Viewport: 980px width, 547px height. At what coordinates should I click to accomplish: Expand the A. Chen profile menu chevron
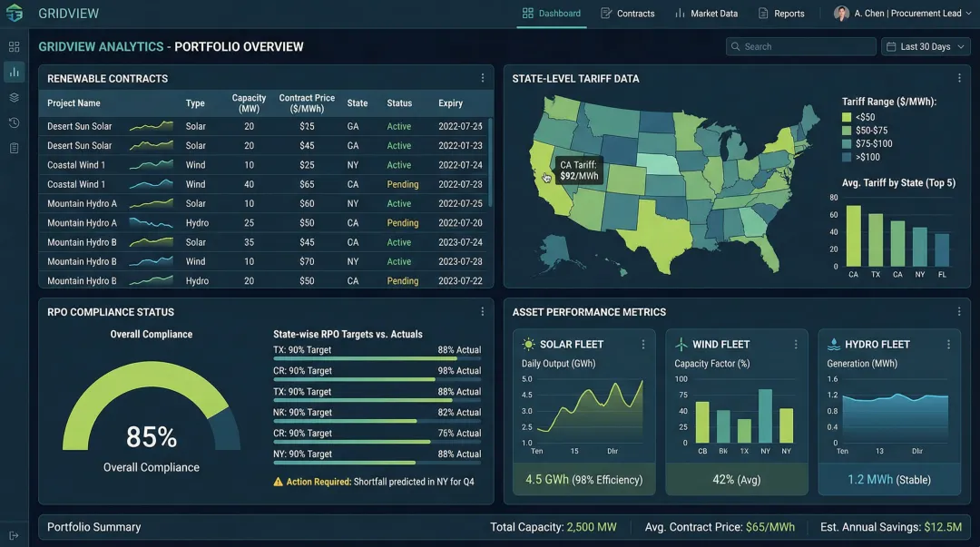966,13
